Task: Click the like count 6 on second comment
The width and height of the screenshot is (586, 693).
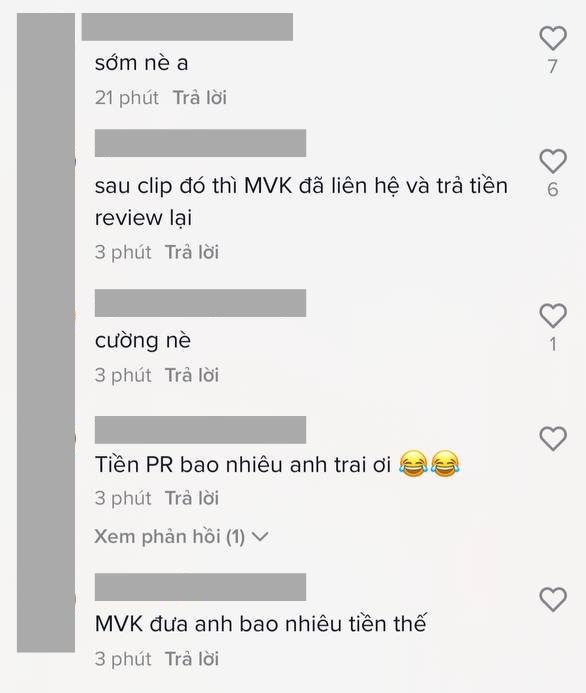Action: pyautogui.click(x=552, y=190)
